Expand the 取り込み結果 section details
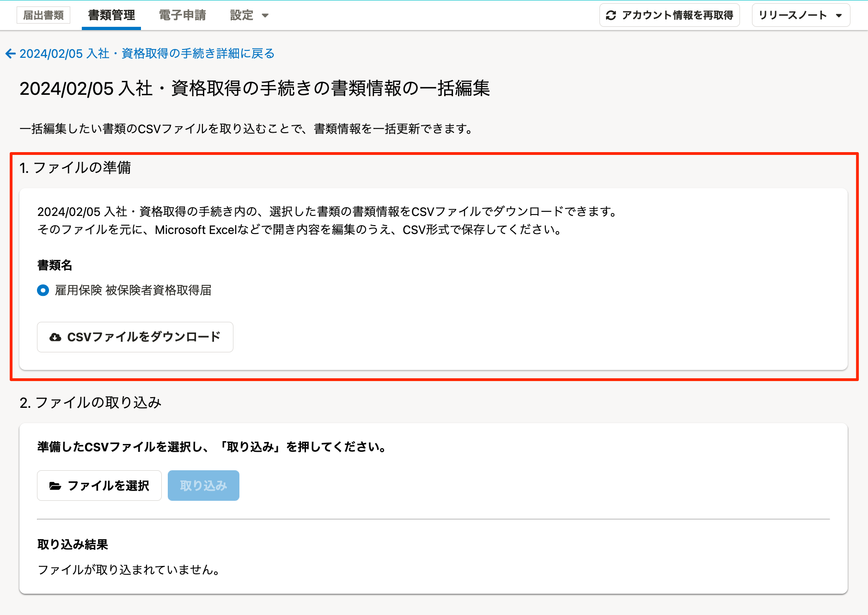868x615 pixels. pos(73,545)
